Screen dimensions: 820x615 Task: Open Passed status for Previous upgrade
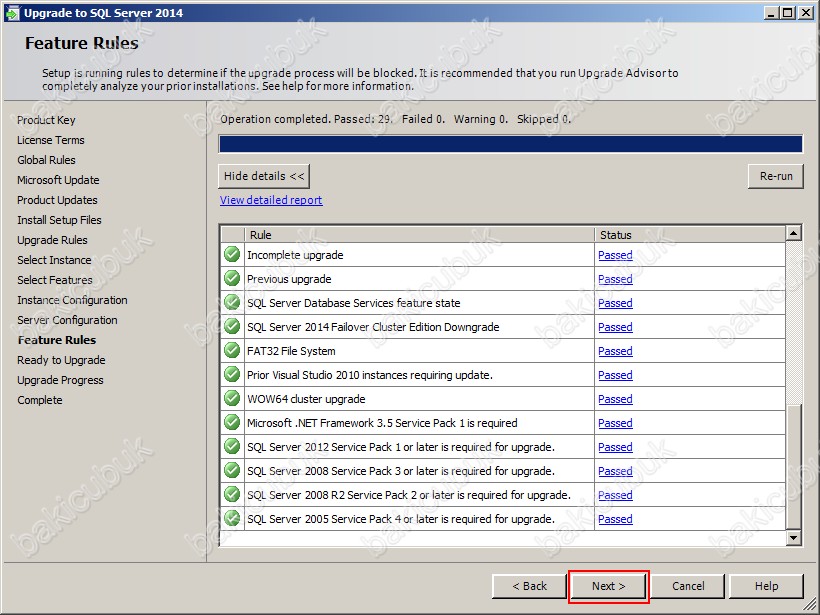coord(615,279)
